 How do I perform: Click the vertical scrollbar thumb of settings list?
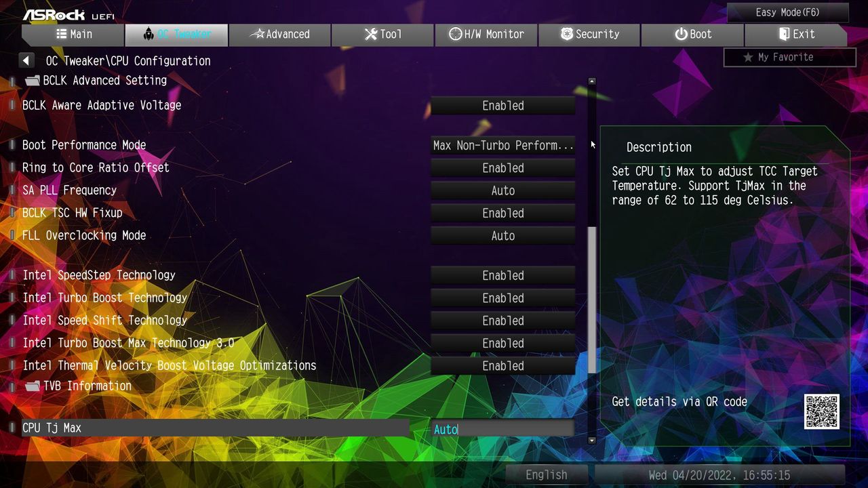[x=592, y=300]
